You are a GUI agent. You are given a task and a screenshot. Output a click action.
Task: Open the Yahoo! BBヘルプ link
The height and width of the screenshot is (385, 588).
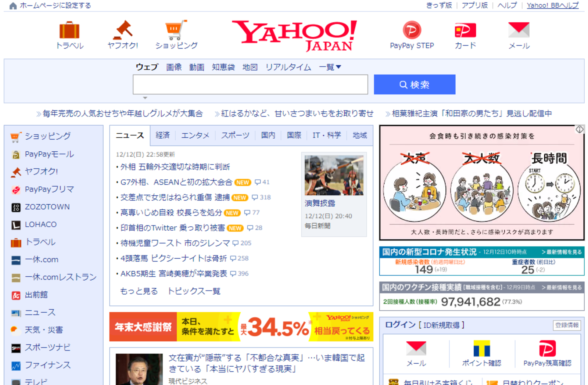[553, 6]
